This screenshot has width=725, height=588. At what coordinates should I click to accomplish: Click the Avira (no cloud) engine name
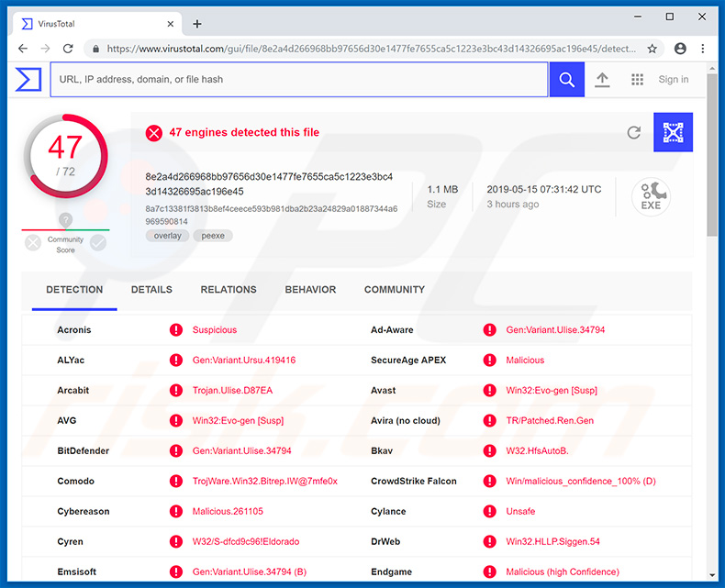click(406, 421)
